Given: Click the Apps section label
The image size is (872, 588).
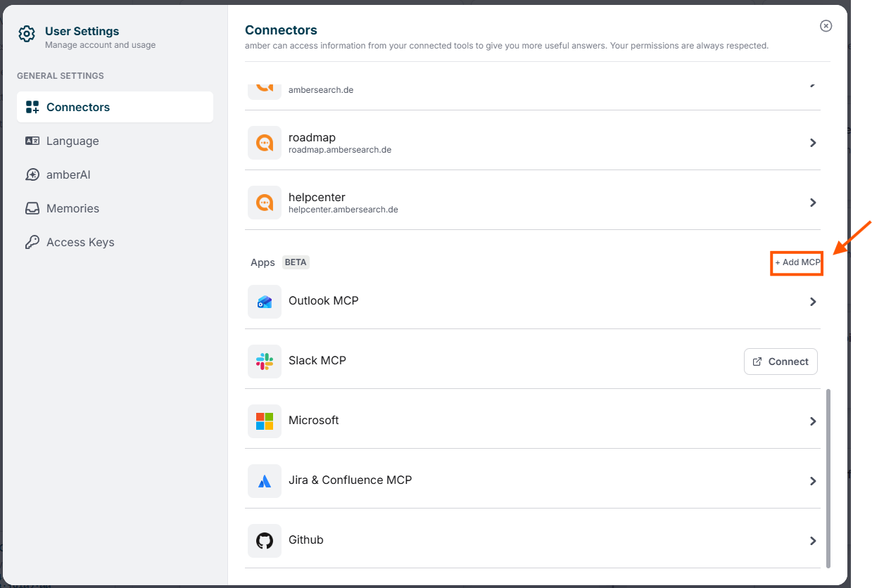Looking at the screenshot, I should (x=263, y=262).
